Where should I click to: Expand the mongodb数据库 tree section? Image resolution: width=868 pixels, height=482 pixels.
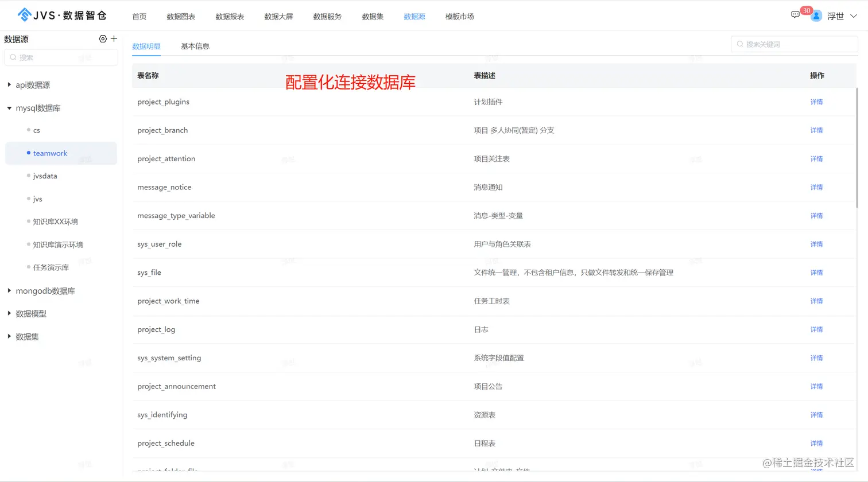(x=9, y=291)
